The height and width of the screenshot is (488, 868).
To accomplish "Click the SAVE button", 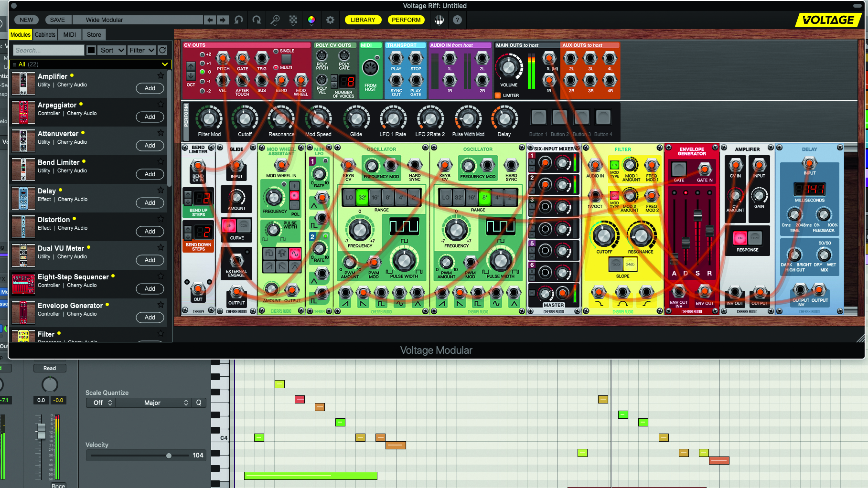I will tap(57, 20).
